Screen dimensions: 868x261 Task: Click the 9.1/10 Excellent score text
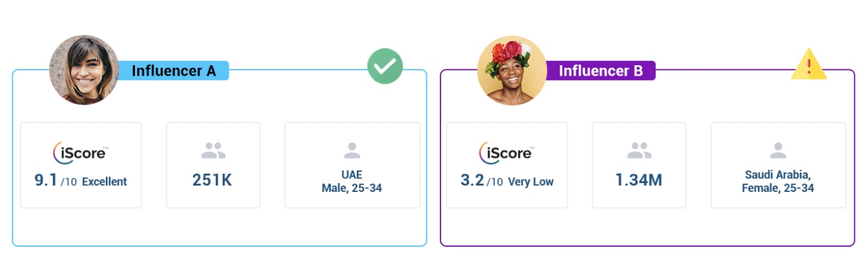tap(81, 181)
